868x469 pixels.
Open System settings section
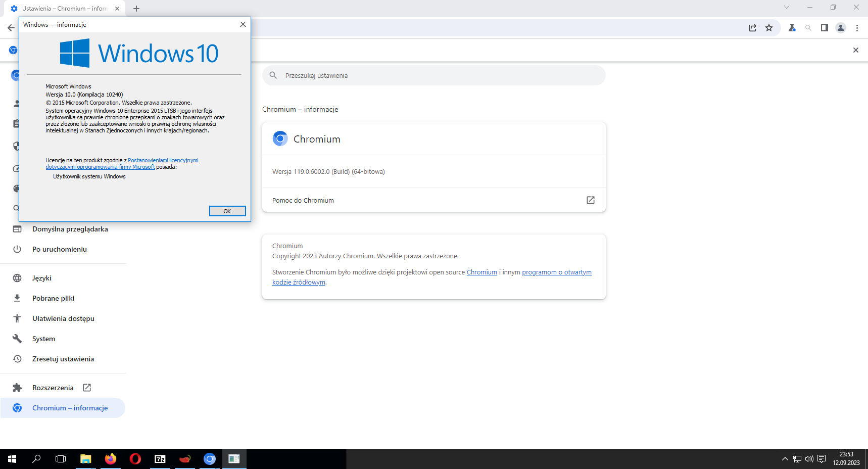[x=43, y=339]
